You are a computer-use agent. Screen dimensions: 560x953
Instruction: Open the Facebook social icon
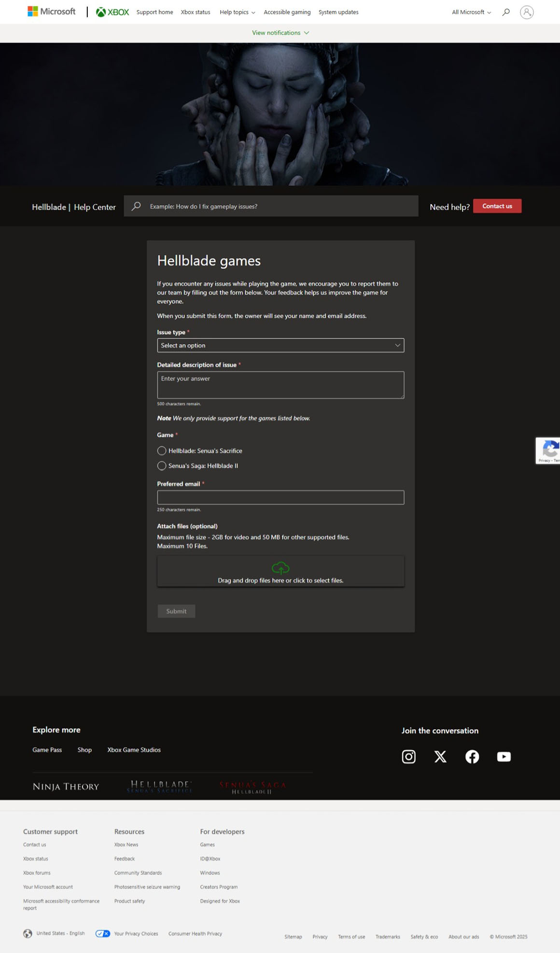[472, 757]
